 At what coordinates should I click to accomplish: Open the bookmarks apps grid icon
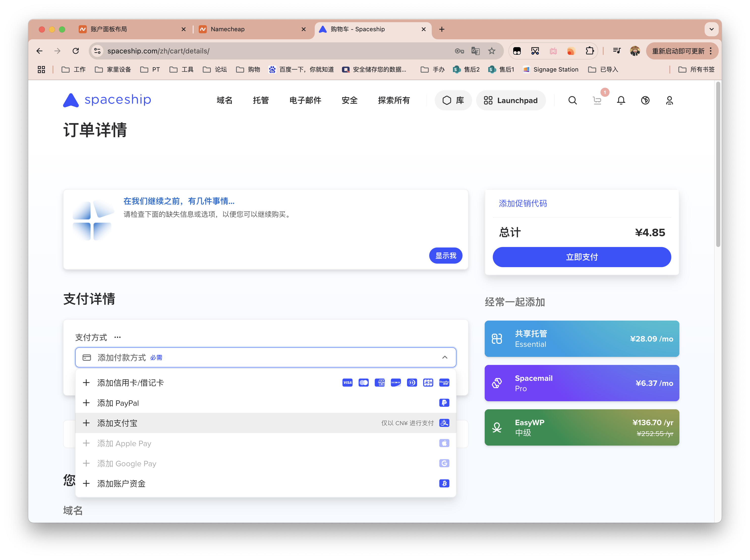coord(41,70)
